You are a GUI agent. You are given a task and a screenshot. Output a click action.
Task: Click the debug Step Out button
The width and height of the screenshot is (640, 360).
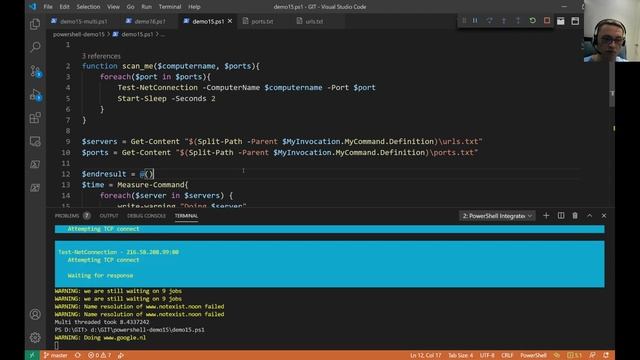[518, 20]
